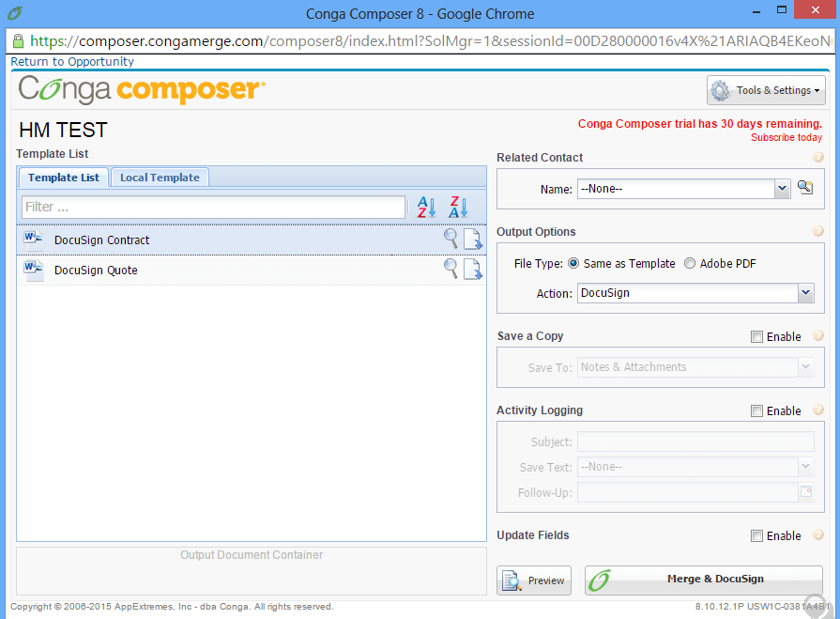Open help for Output Options section

click(818, 231)
